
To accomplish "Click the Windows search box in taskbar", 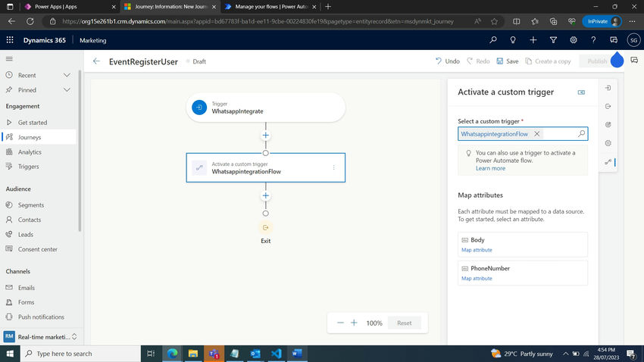I will coord(80,354).
